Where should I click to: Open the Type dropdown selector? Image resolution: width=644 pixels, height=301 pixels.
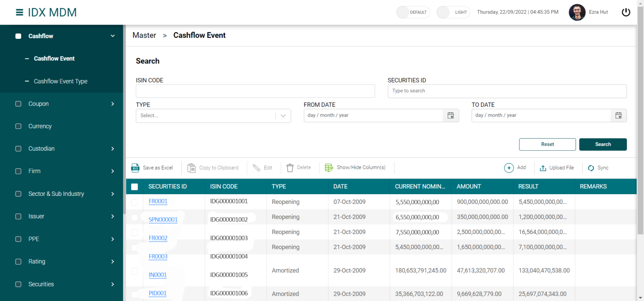coord(213,116)
